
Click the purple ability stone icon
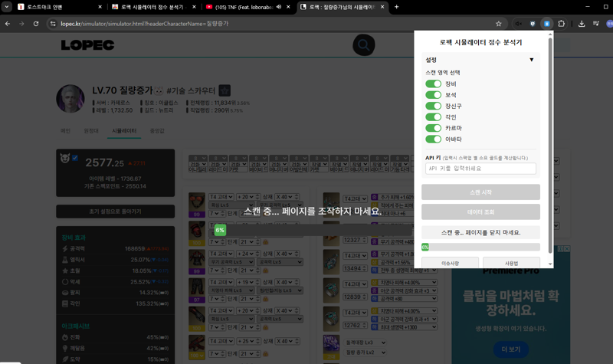pos(331,347)
